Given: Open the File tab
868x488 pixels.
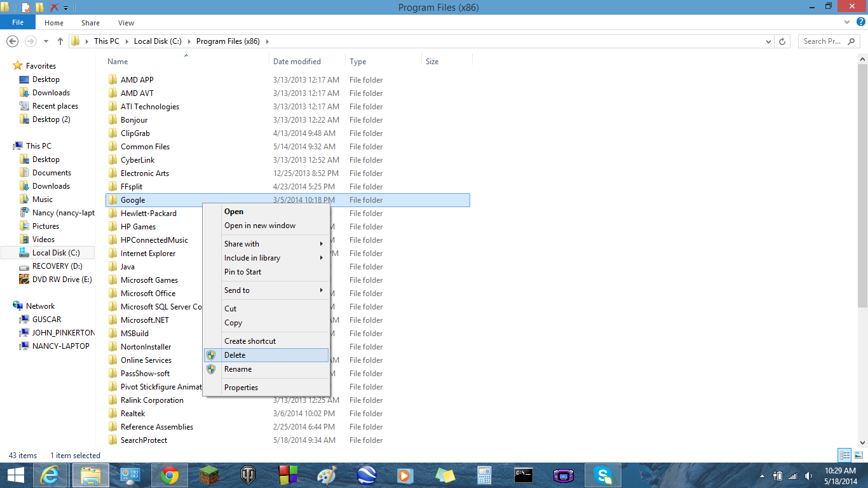Looking at the screenshot, I should (x=18, y=22).
